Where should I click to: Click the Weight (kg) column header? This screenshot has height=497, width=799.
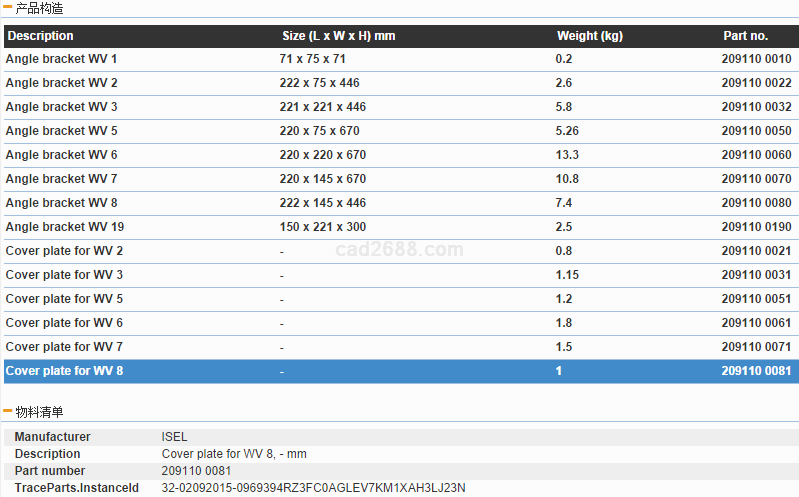click(589, 36)
